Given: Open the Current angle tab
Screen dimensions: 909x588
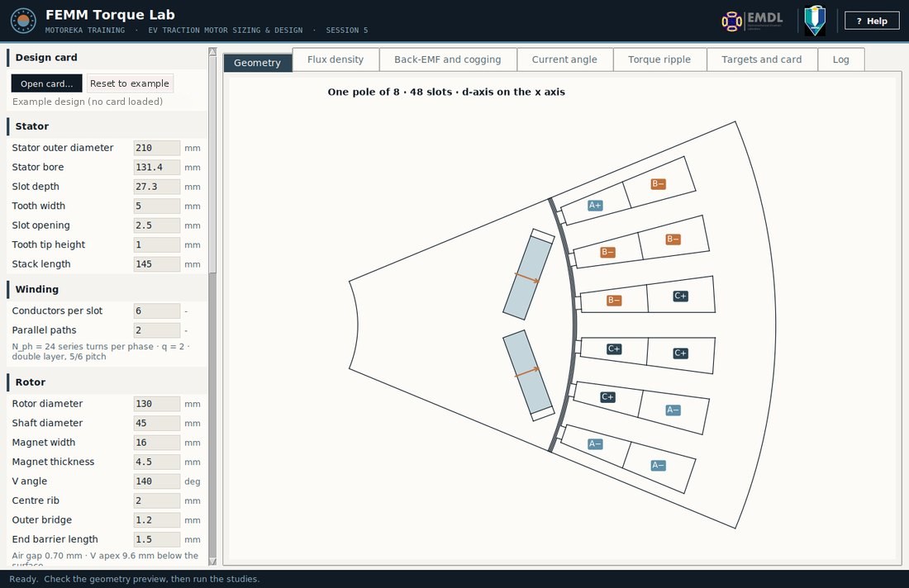Looking at the screenshot, I should (564, 59).
